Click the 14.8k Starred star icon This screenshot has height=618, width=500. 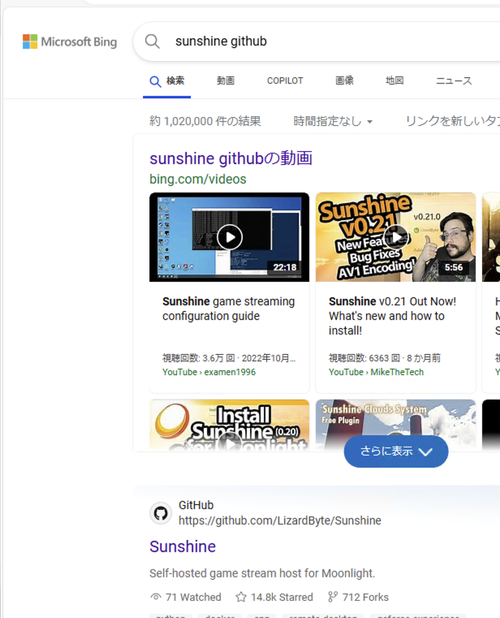click(x=241, y=597)
